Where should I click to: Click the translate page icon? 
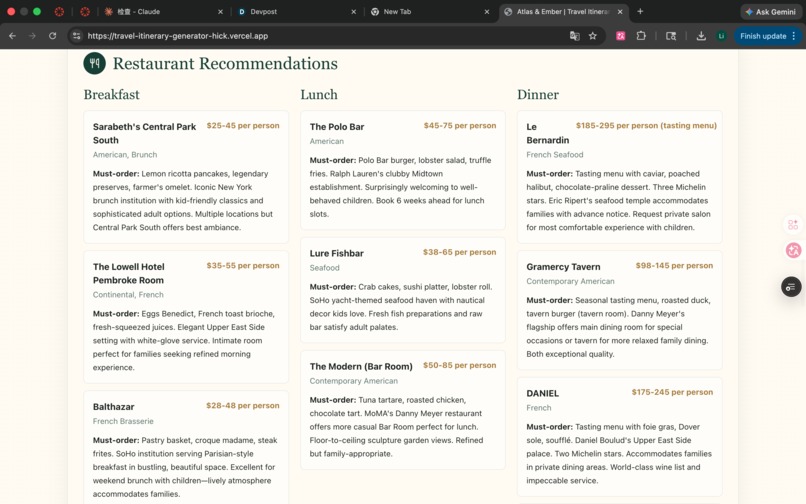point(575,36)
